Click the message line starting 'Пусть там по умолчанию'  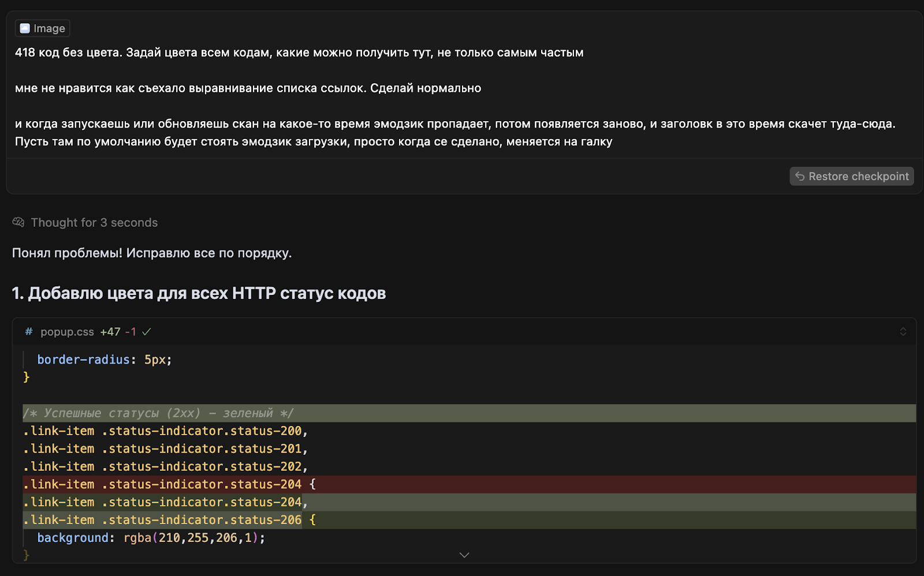point(314,141)
